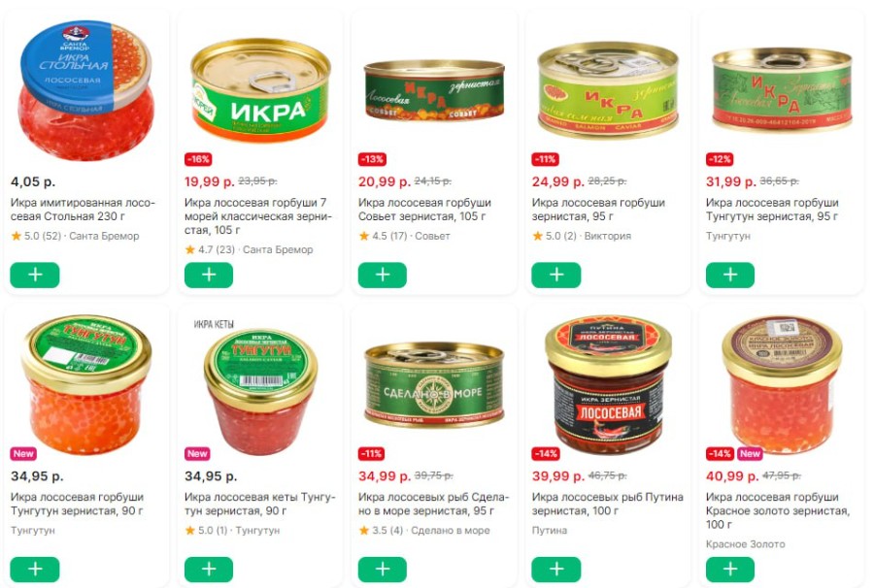Click the 3.5 (4) star rating
The height and width of the screenshot is (588, 874).
(381, 531)
